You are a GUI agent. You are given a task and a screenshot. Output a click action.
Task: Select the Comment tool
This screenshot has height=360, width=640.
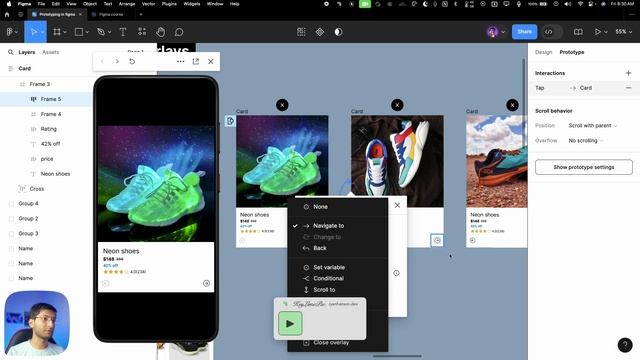[x=179, y=32]
